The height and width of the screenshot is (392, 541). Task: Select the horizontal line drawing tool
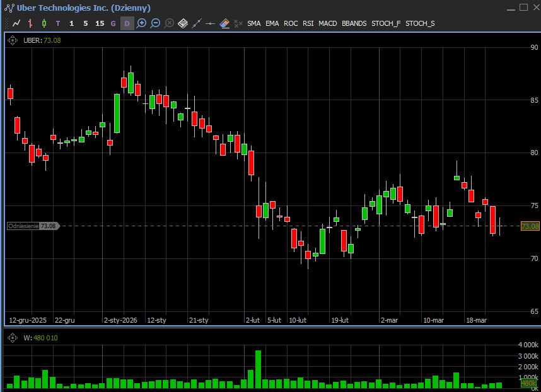point(211,23)
